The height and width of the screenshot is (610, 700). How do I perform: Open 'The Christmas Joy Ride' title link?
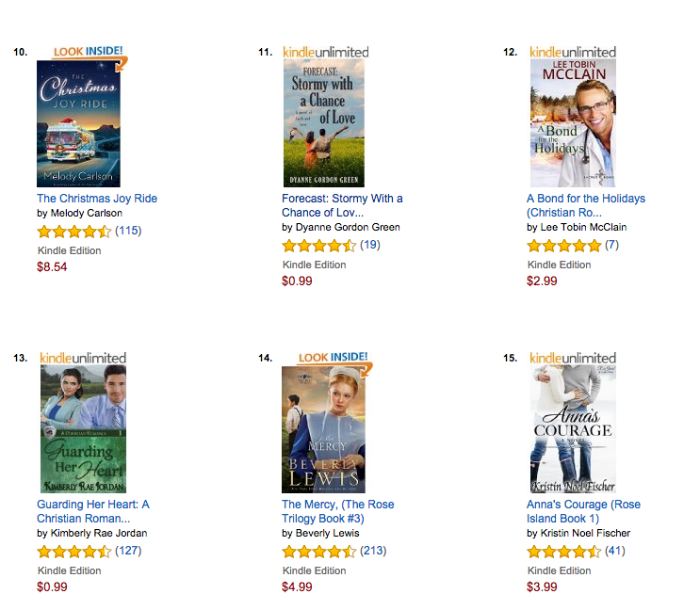click(x=97, y=199)
